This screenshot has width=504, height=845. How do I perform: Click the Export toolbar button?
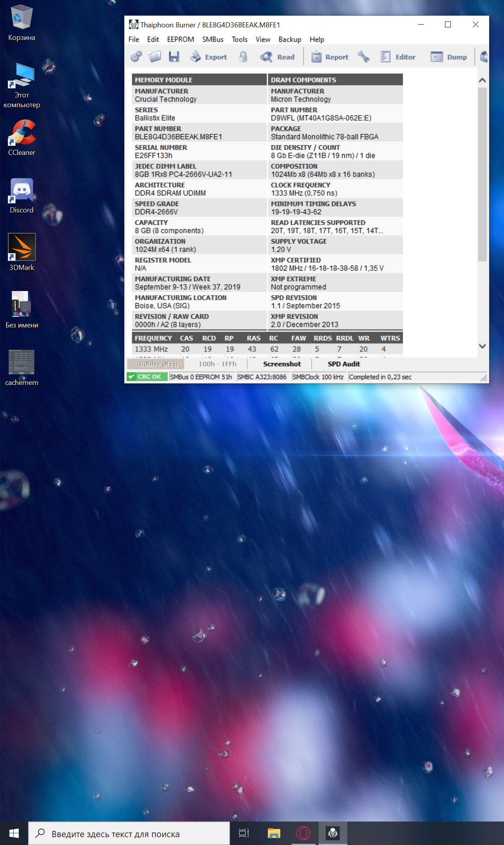coord(209,57)
